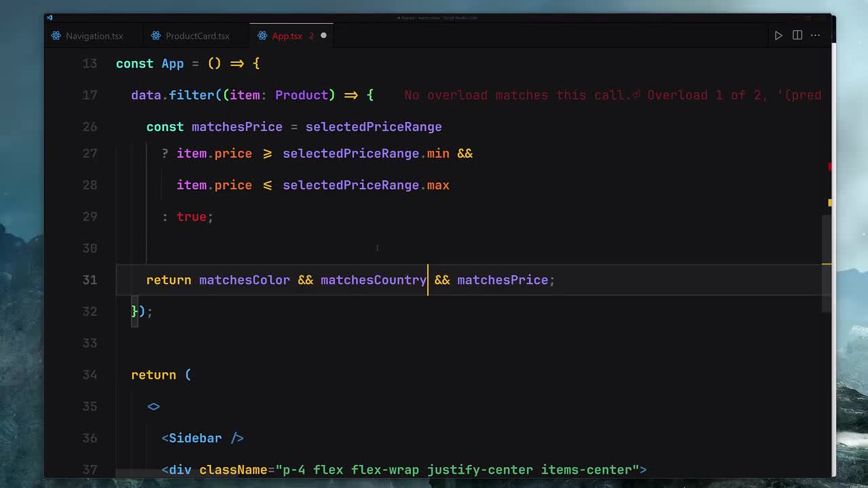Click the error count badge '2' on App.tsx tab
The width and height of the screenshot is (868, 488).
pyautogui.click(x=311, y=36)
